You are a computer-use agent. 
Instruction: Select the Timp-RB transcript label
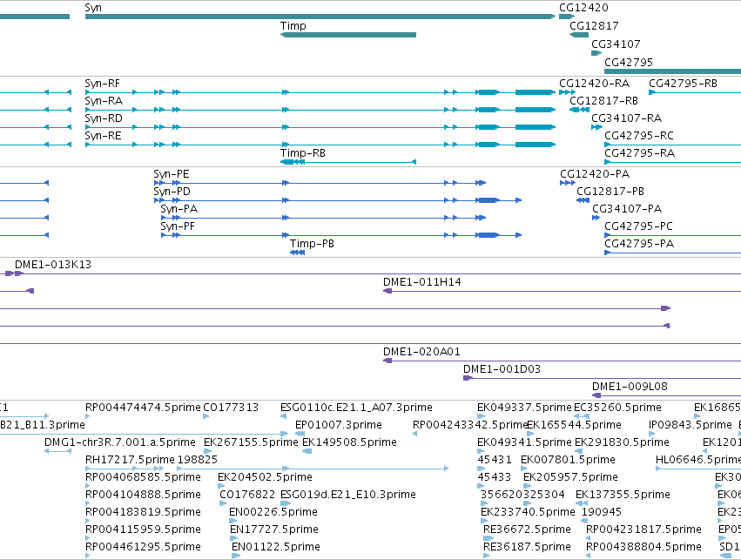pos(302,153)
